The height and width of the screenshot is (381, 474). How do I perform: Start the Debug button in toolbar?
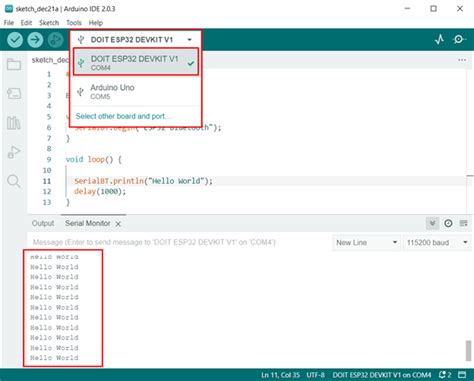55,40
